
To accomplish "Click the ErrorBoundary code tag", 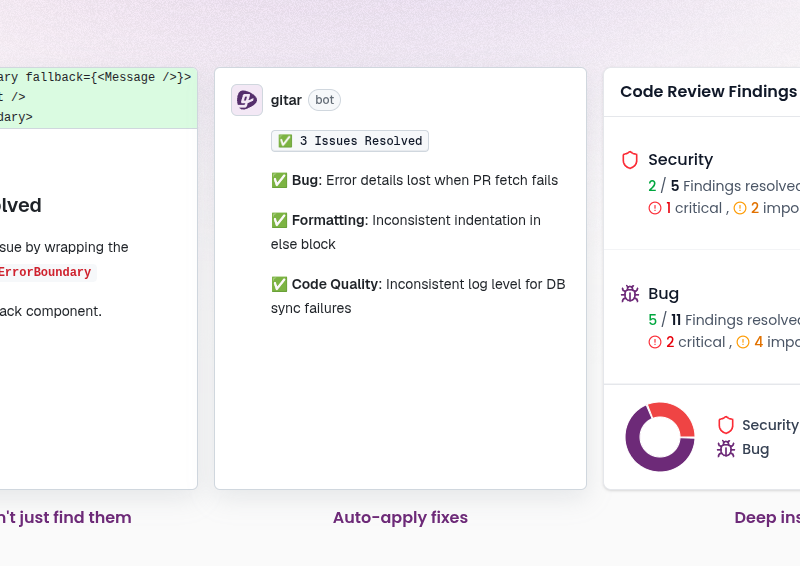I will pos(45,272).
